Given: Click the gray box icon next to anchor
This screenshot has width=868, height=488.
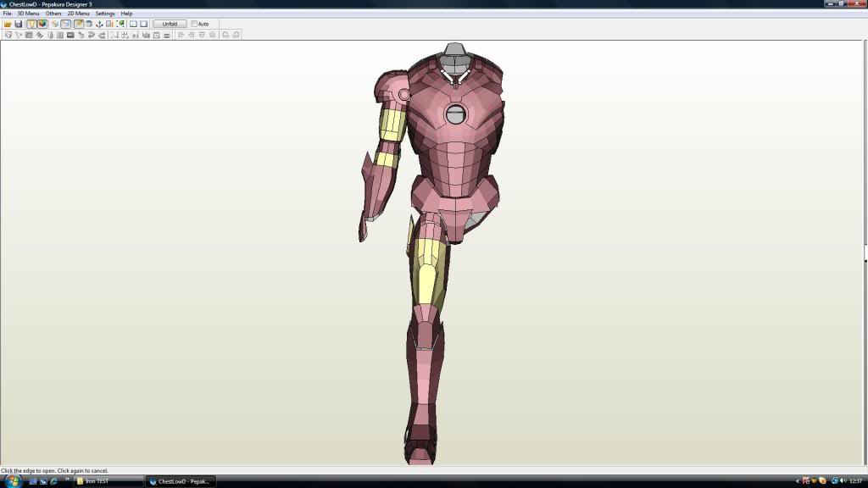Looking at the screenshot, I should (88, 24).
